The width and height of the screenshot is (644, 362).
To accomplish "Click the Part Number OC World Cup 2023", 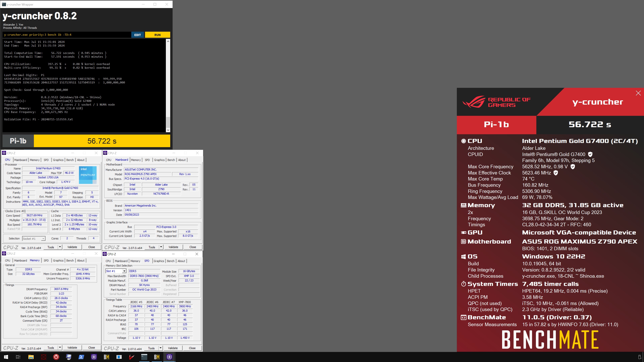I will click(144, 290).
